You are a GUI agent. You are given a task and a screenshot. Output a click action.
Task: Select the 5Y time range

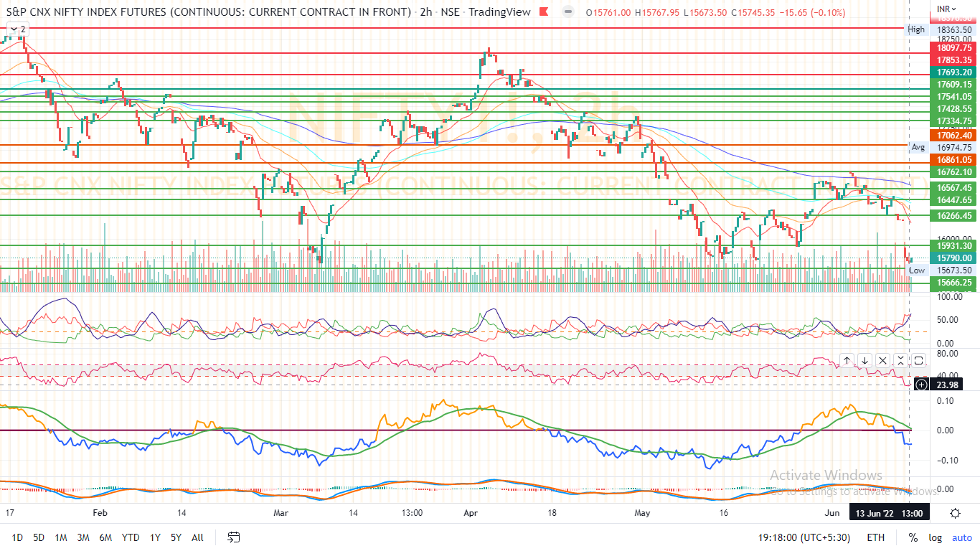tap(176, 537)
